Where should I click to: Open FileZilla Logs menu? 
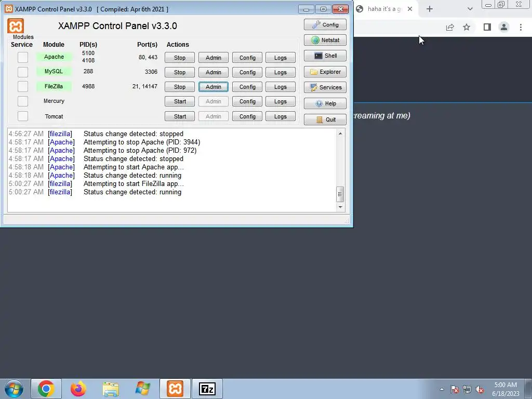pos(281,87)
